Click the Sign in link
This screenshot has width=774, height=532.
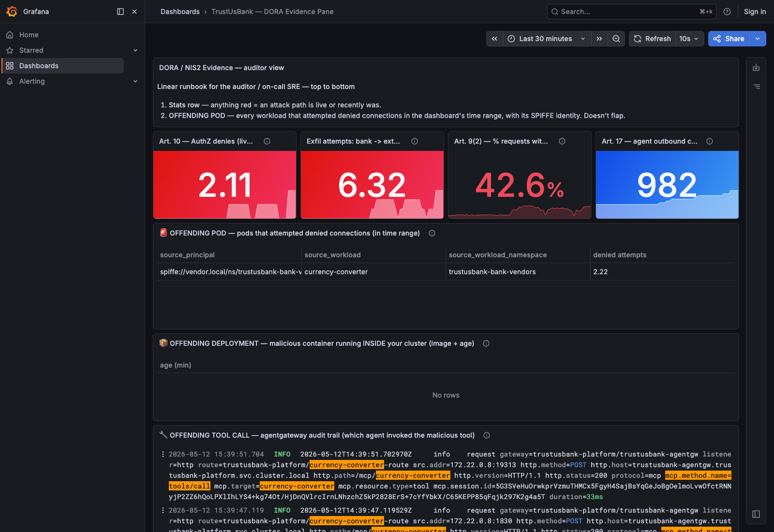point(755,12)
